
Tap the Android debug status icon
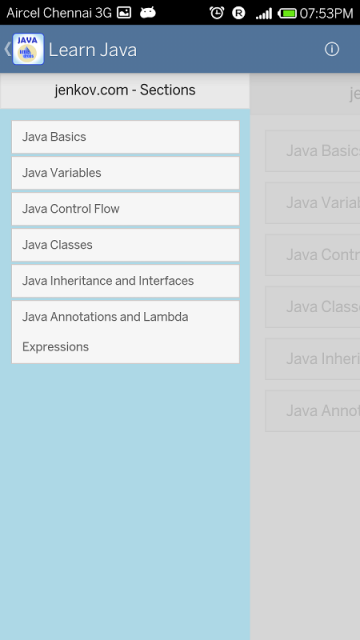click(148, 13)
